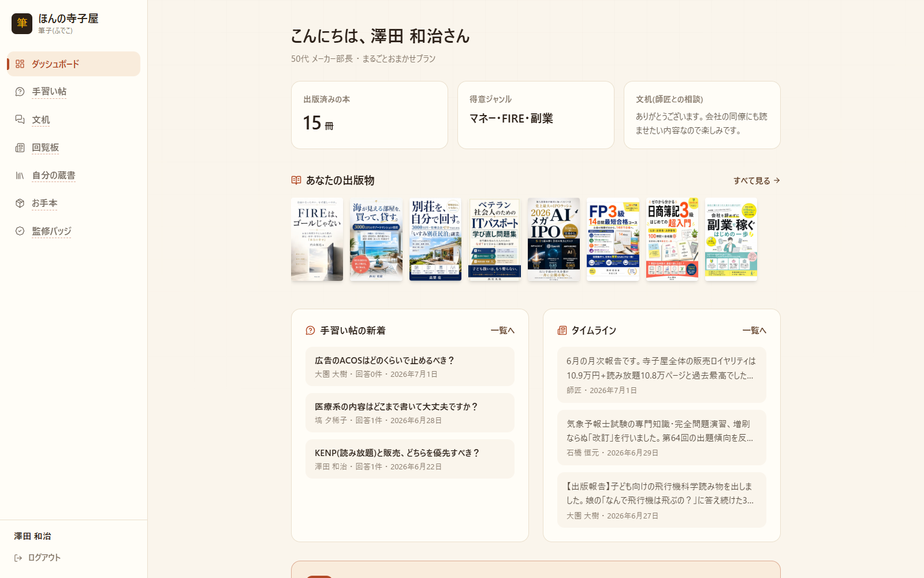Screen dimensions: 924x578
Task: Go to 文机 page
Action: [74, 120]
